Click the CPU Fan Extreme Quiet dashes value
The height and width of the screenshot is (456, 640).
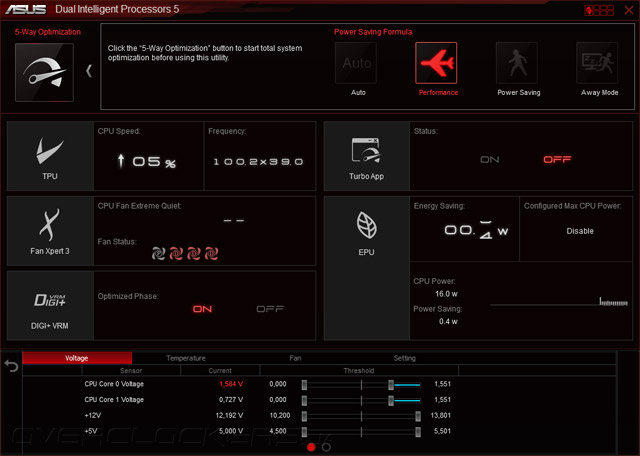234,220
